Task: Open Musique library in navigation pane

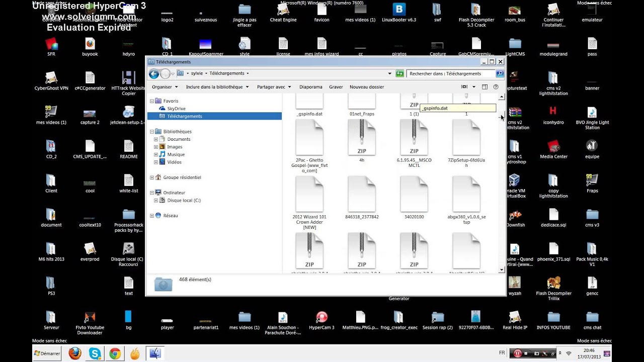Action: 176,154
